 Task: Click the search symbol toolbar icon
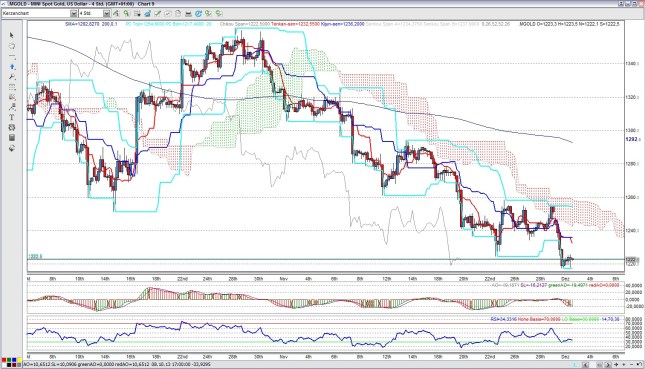pos(127,14)
